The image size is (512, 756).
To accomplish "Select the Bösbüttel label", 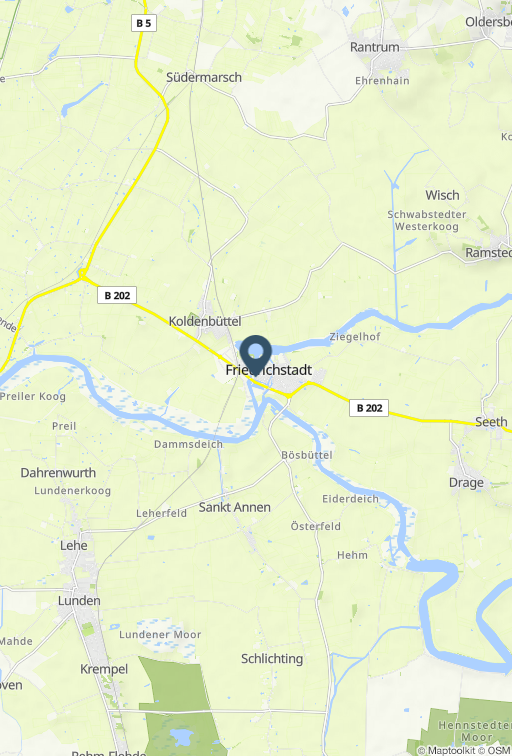I will tap(307, 455).
